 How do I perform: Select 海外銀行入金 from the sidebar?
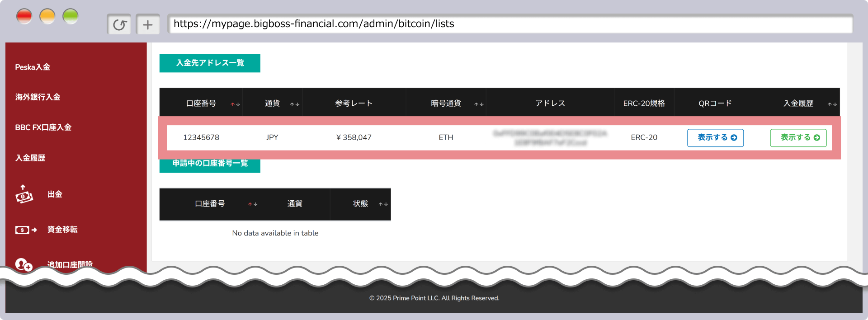(38, 97)
